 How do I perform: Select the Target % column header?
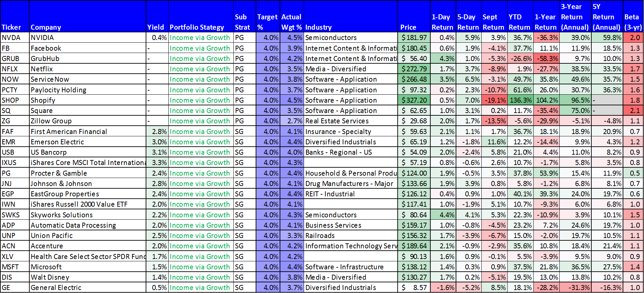268,16
